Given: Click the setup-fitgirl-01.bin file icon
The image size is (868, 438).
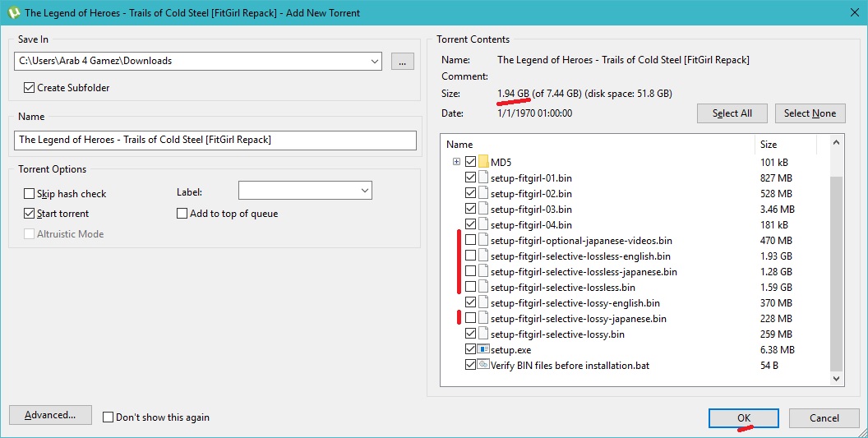Looking at the screenshot, I should [x=484, y=178].
